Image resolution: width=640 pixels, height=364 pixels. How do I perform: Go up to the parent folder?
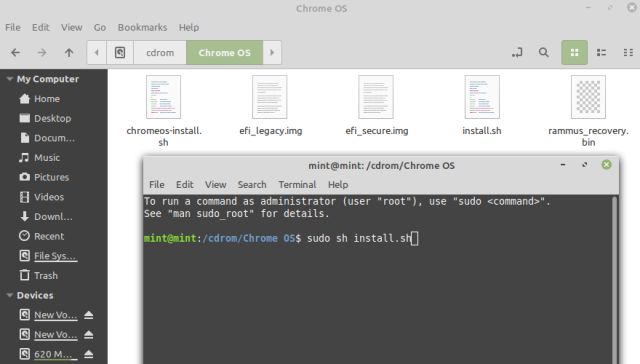click(x=69, y=53)
